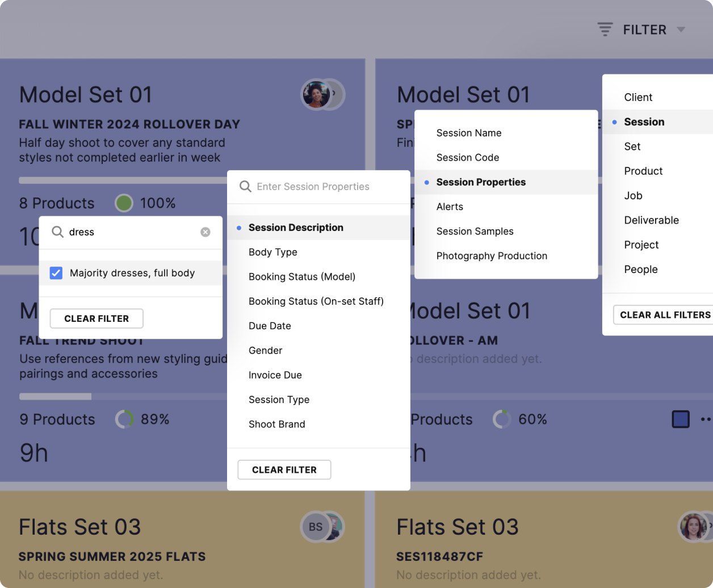Viewport: 713px width, 588px height.
Task: Select Session Code from the filter menu
Action: 468,157
